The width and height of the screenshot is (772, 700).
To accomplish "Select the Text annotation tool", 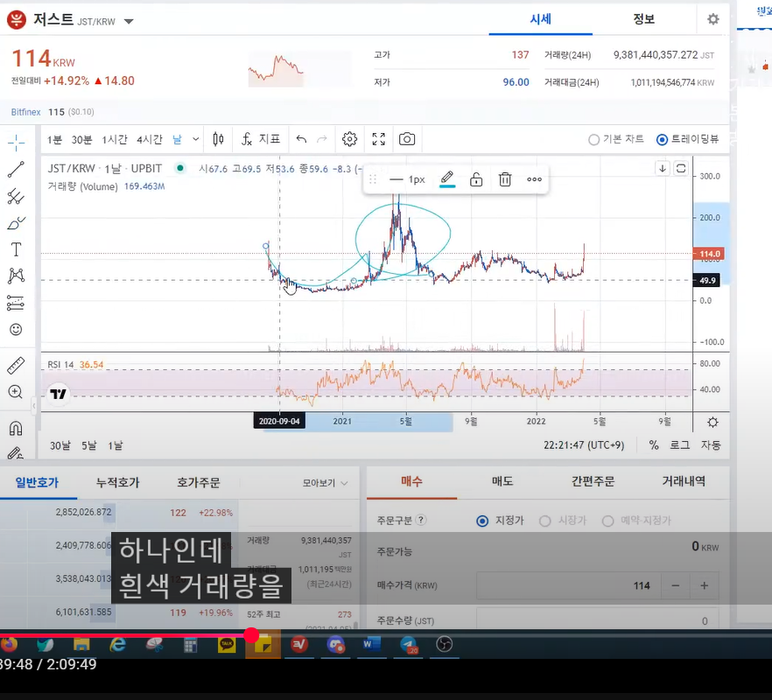I will click(x=16, y=249).
